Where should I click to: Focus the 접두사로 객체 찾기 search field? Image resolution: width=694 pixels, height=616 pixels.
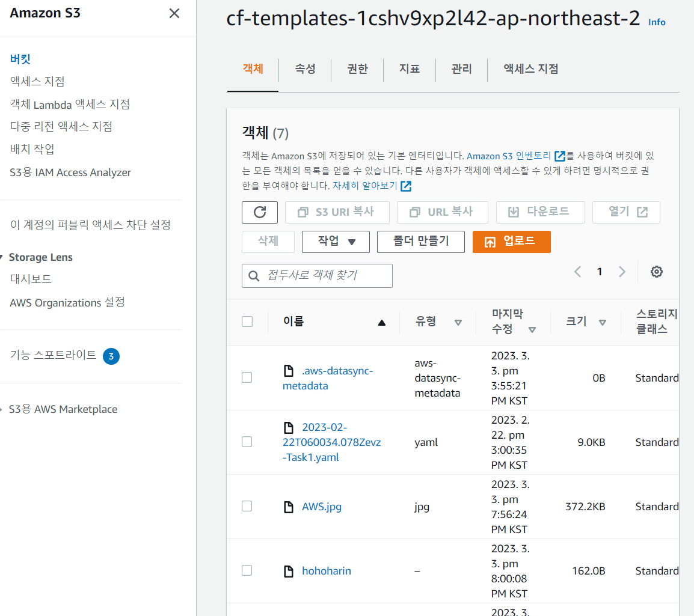pyautogui.click(x=317, y=276)
